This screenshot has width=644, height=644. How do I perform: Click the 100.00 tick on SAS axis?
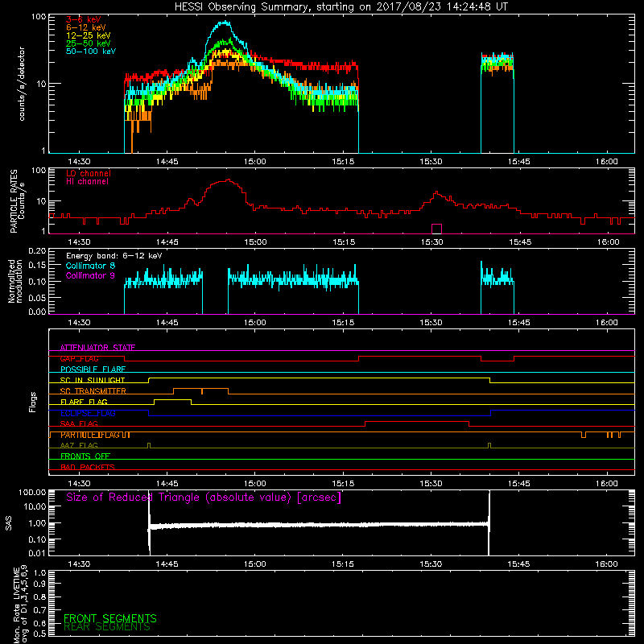(33, 492)
